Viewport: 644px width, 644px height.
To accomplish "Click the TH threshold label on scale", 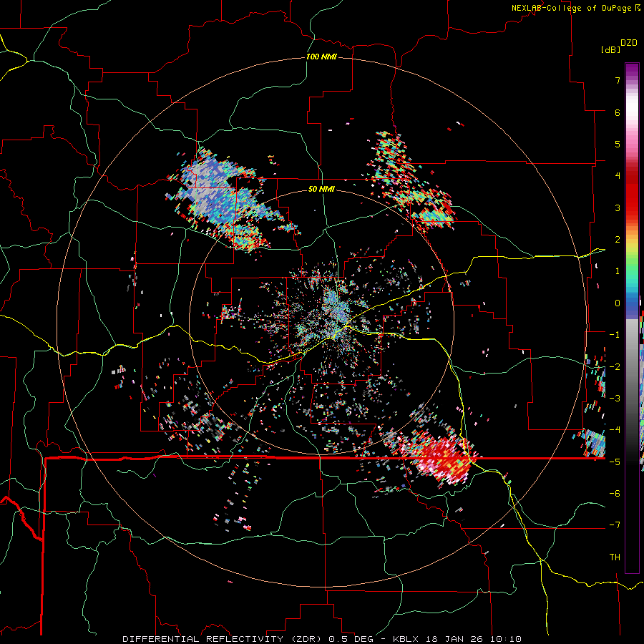I will (x=615, y=557).
